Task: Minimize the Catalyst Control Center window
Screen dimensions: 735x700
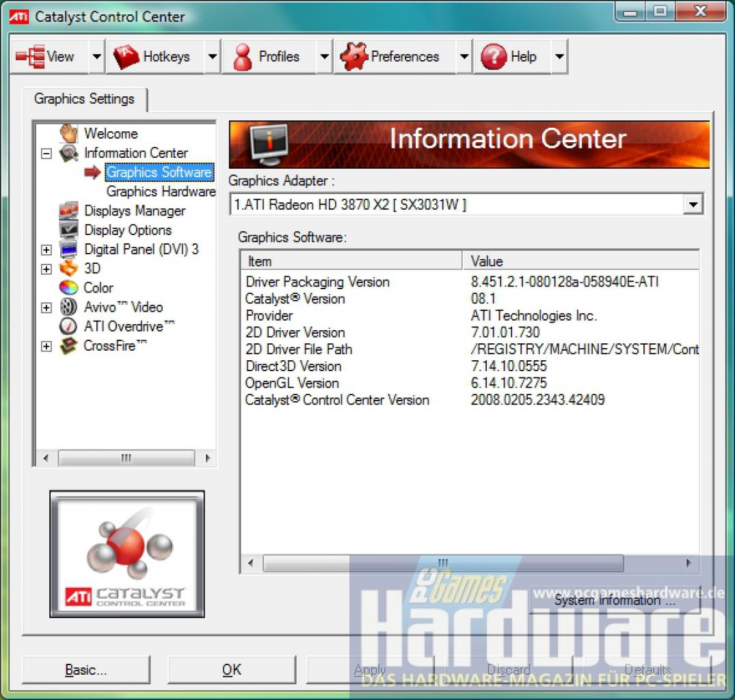Action: coord(630,12)
